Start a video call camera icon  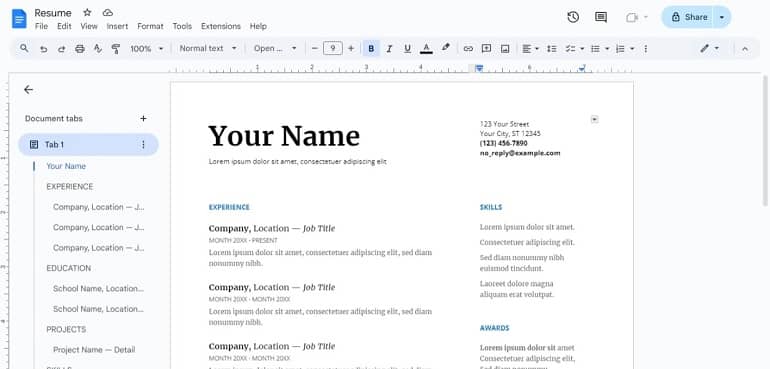[x=632, y=17]
